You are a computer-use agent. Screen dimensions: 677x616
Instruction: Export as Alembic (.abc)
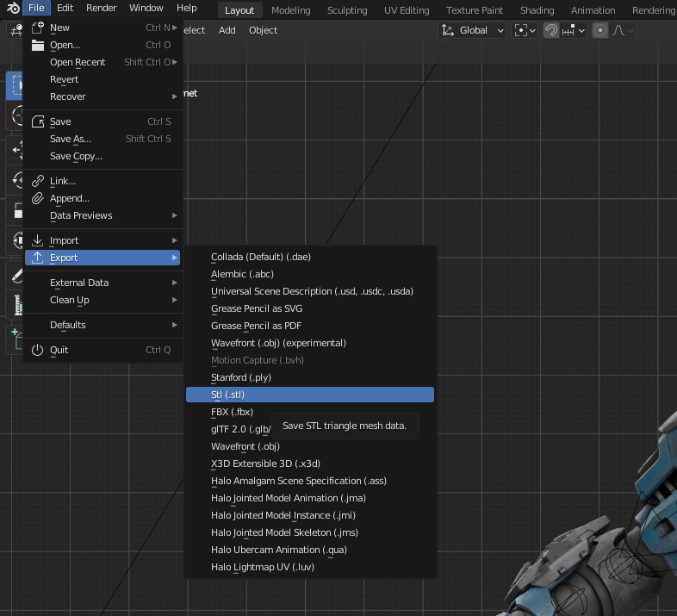310,274
